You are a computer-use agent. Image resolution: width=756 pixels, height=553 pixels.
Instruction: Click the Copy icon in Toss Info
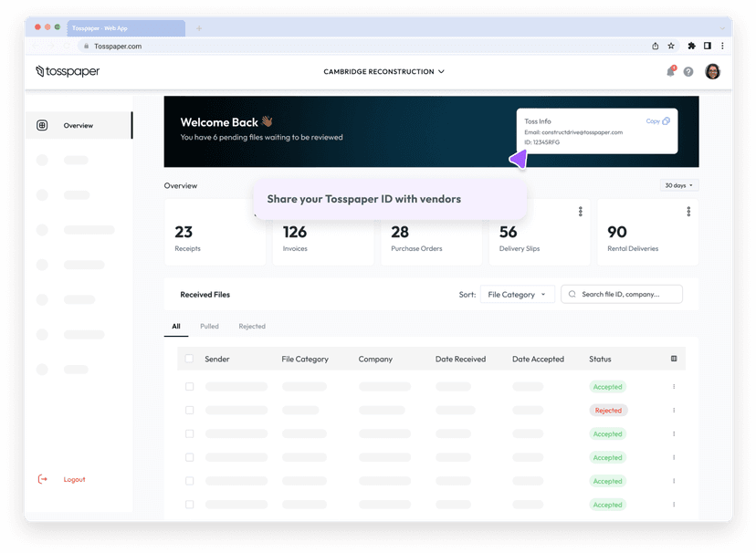tap(666, 121)
